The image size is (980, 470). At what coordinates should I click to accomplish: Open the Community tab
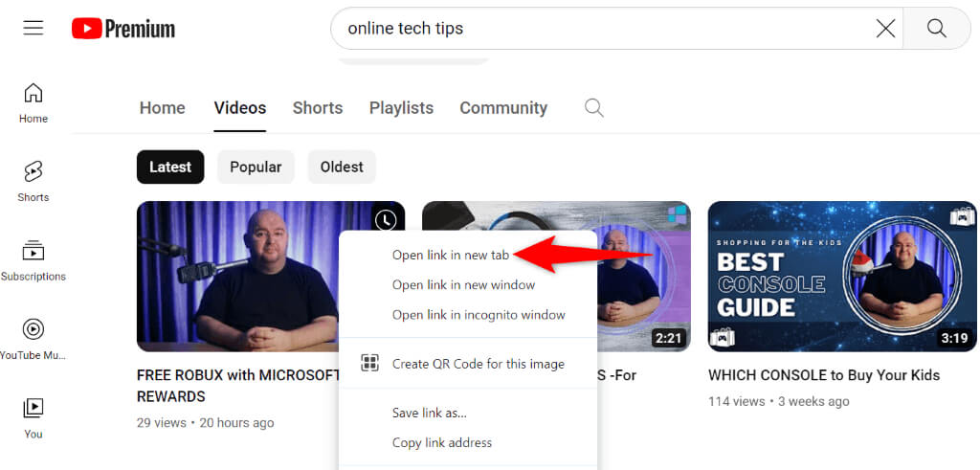coord(503,108)
